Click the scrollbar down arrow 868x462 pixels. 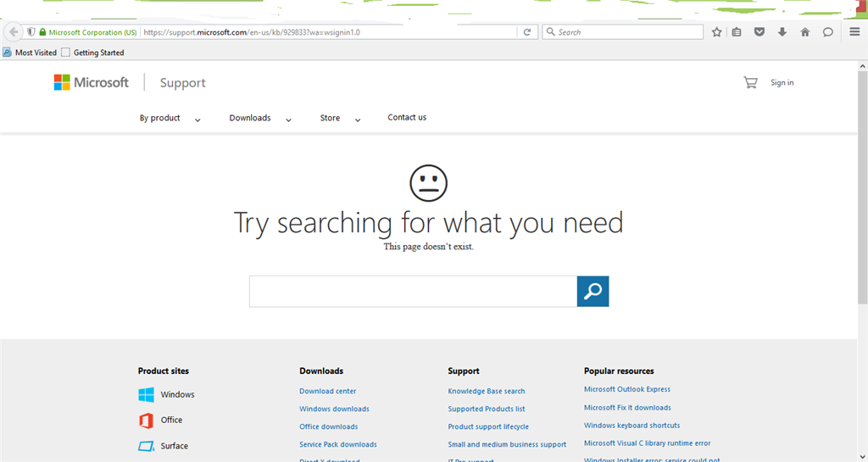click(862, 456)
